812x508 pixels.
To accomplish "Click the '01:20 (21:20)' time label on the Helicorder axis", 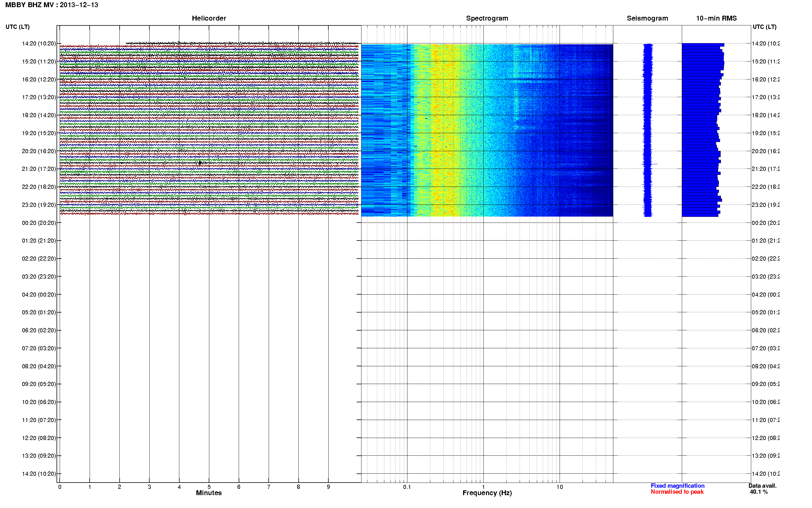I will coord(39,241).
